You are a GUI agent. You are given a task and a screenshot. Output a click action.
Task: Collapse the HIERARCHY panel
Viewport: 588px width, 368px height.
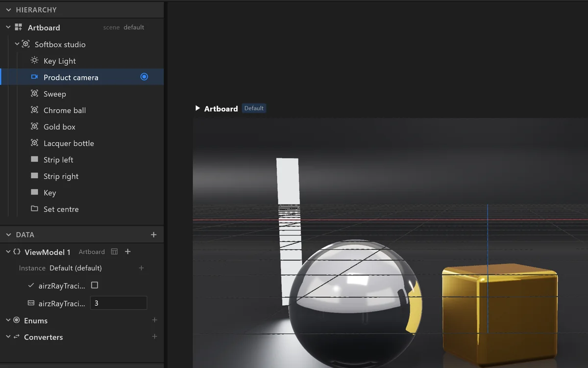pos(8,10)
